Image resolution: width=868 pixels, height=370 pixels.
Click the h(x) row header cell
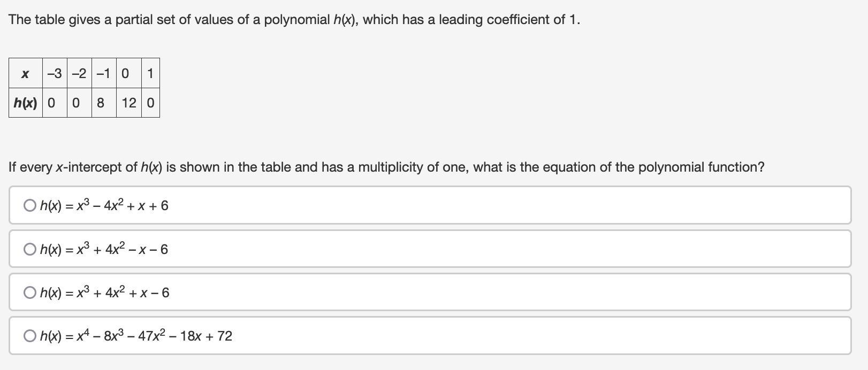(25, 103)
